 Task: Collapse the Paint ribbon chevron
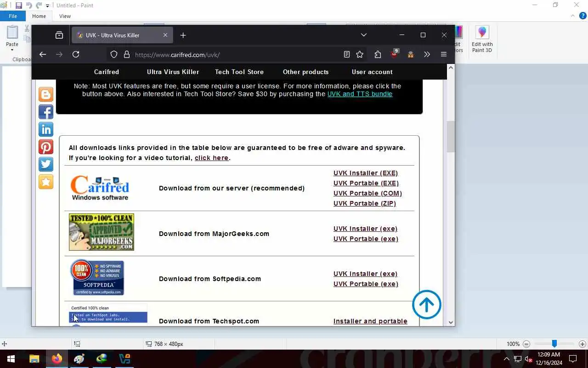(573, 16)
